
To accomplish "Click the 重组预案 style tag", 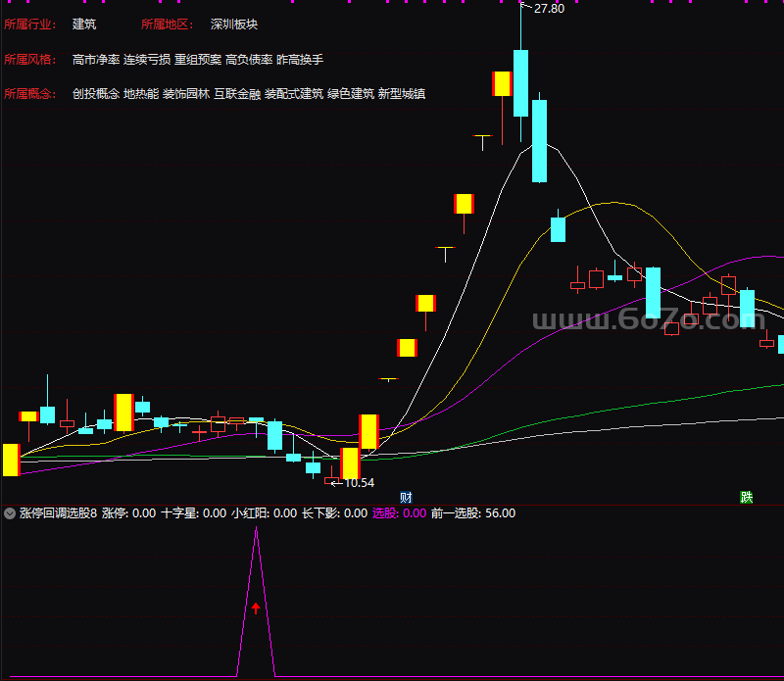I will pyautogui.click(x=198, y=59).
